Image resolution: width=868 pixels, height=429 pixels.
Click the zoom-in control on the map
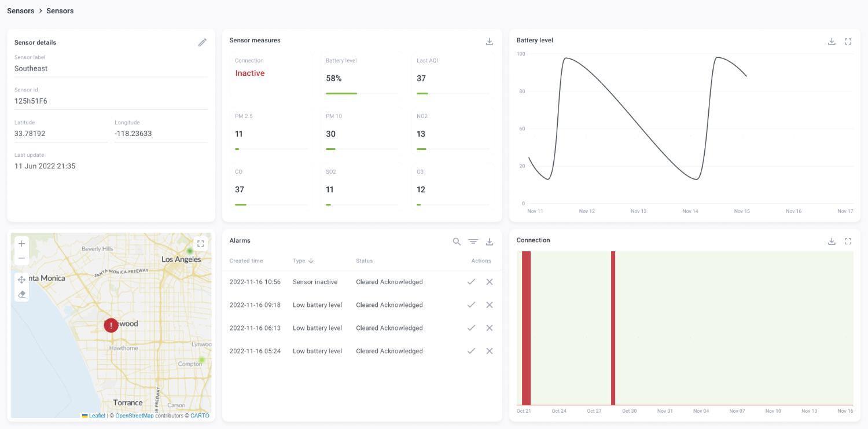tap(21, 243)
